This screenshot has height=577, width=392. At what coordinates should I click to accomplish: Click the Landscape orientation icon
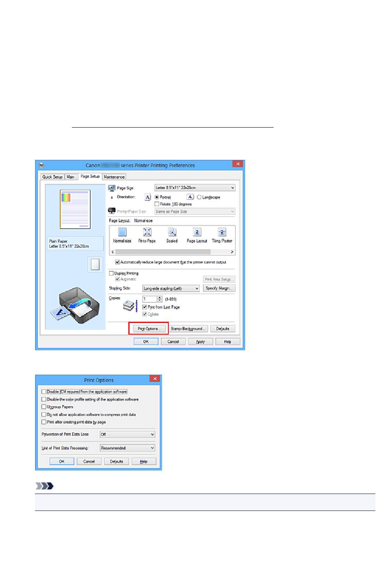point(190,197)
